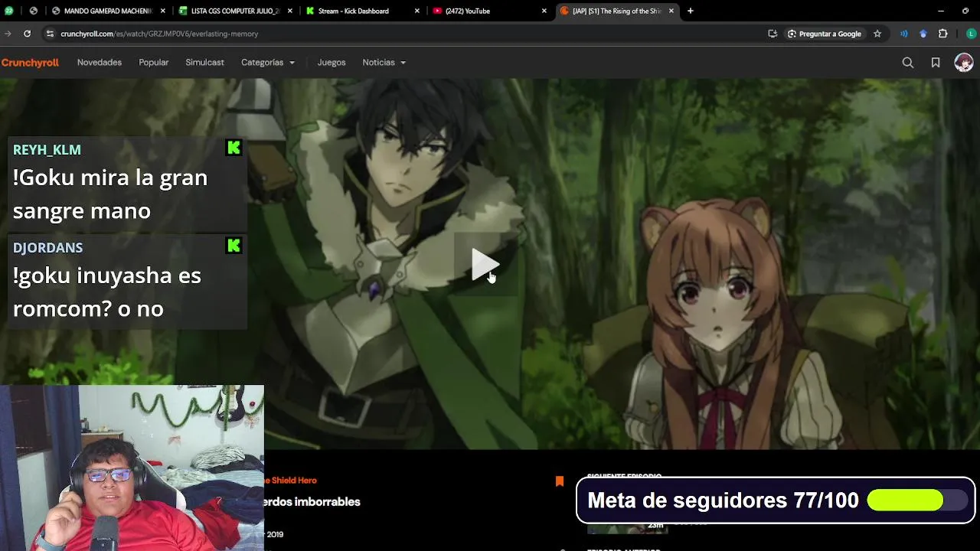Image resolution: width=980 pixels, height=551 pixels.
Task: Click the pinned green tab at far left
Action: [x=8, y=11]
